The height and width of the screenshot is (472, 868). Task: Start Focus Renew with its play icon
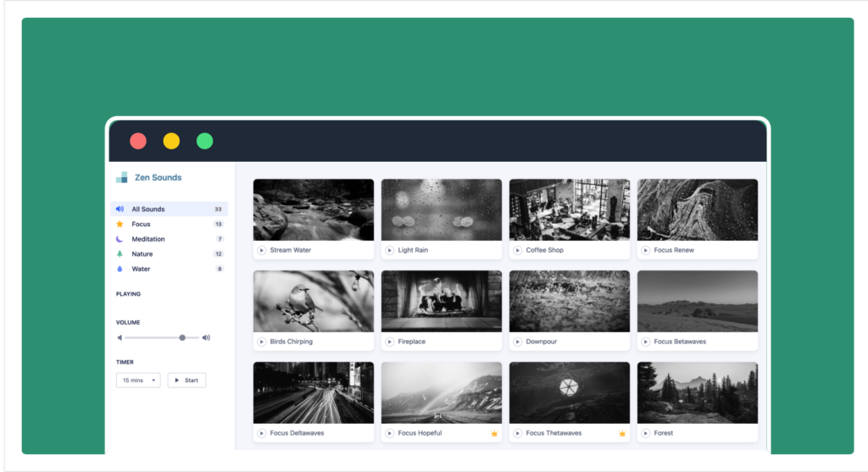(645, 250)
